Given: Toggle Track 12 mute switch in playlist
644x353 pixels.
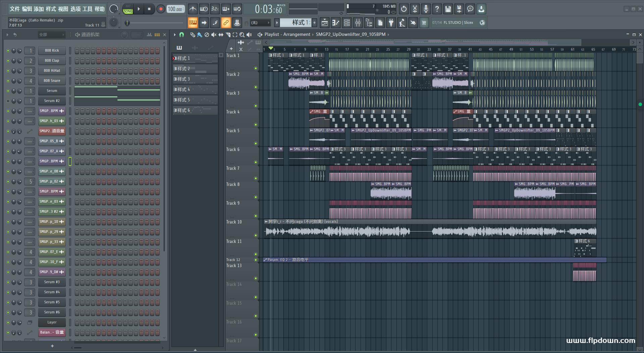Looking at the screenshot, I should [256, 260].
